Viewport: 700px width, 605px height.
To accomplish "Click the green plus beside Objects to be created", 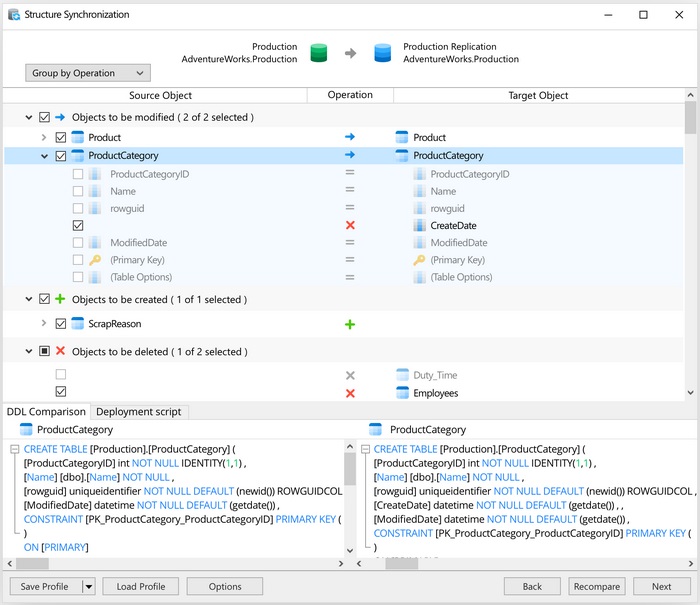I will [x=60, y=299].
